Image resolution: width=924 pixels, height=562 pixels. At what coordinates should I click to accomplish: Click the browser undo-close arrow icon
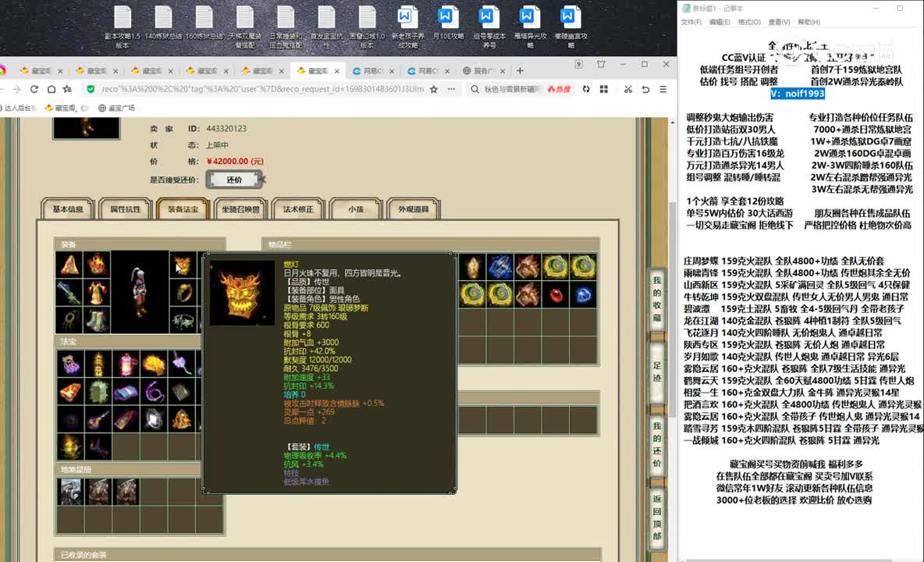coord(646,89)
